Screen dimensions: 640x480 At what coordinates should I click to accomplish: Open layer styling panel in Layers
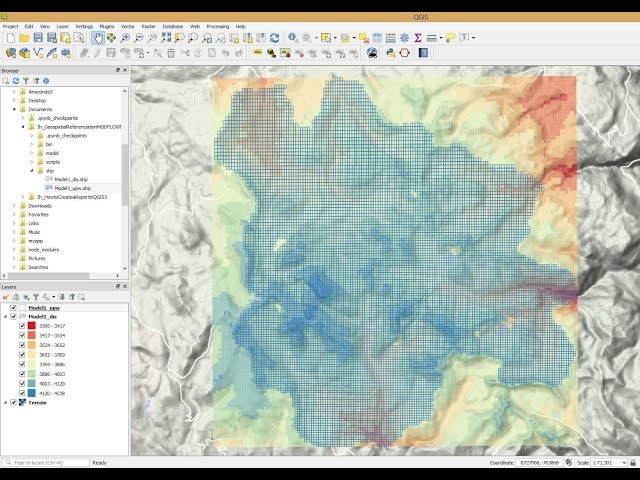tap(6, 297)
